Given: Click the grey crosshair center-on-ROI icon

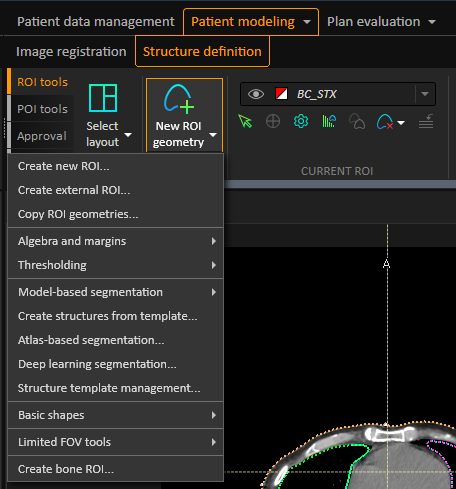Looking at the screenshot, I should (x=273, y=121).
